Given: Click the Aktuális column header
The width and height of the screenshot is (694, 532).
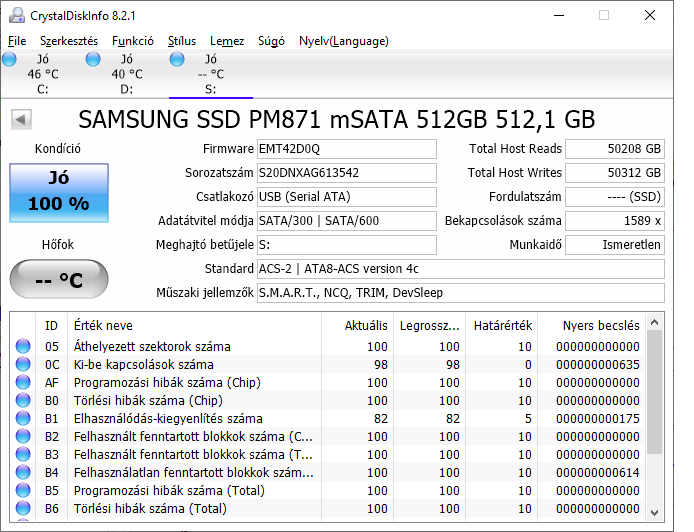Looking at the screenshot, I should (358, 326).
